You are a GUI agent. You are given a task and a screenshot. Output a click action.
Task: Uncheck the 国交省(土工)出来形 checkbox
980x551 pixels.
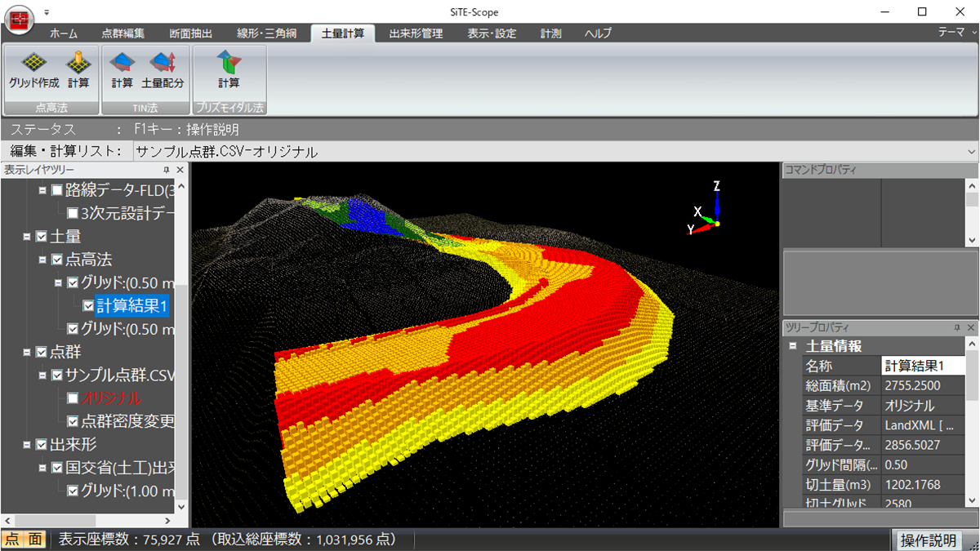tap(56, 468)
